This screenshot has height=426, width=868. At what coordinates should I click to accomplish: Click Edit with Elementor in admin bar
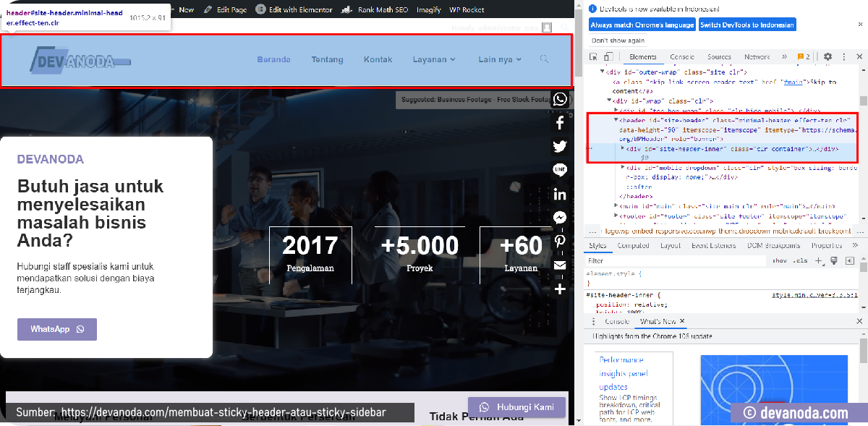click(x=294, y=9)
